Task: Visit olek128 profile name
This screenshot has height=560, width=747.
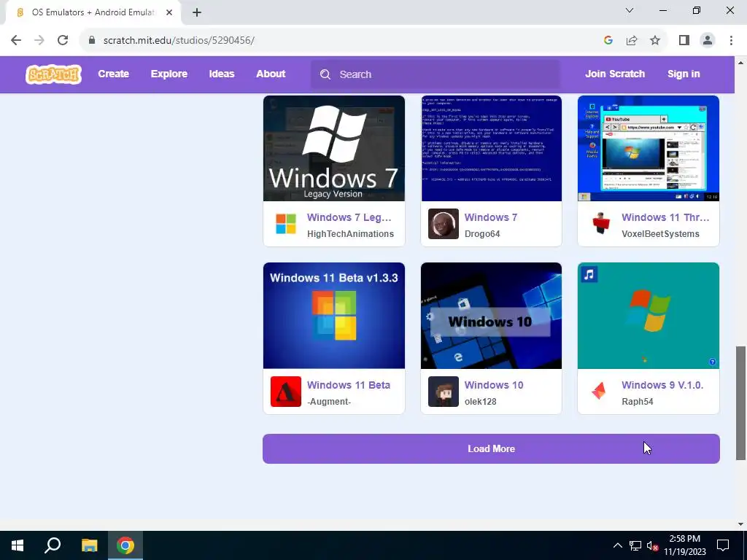Action: click(480, 402)
